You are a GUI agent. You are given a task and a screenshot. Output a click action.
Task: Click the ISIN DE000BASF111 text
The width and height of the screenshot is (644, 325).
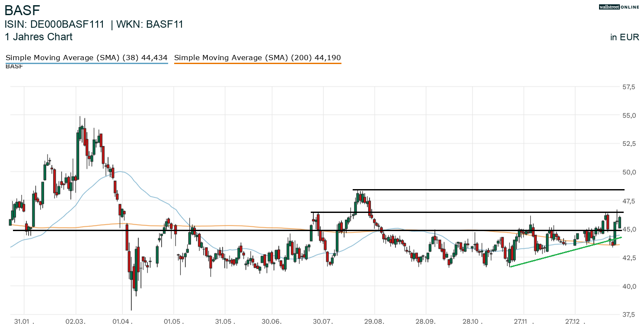(54, 24)
